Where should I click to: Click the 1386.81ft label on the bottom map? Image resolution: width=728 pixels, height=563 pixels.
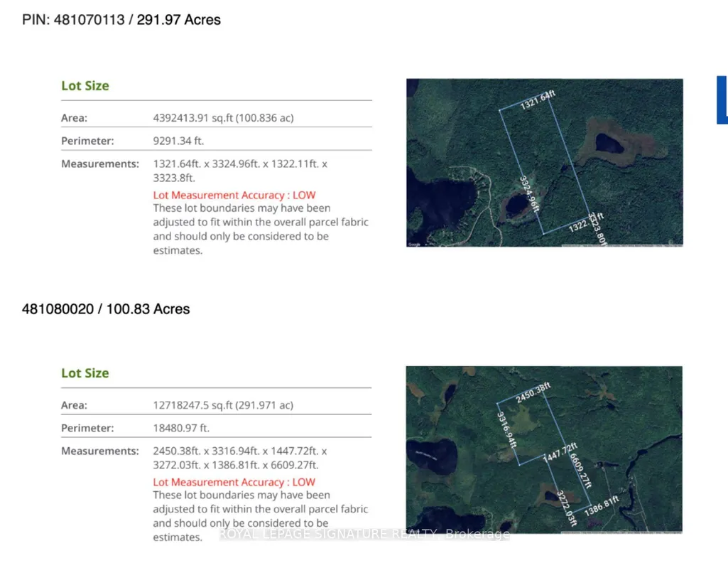[x=602, y=506]
